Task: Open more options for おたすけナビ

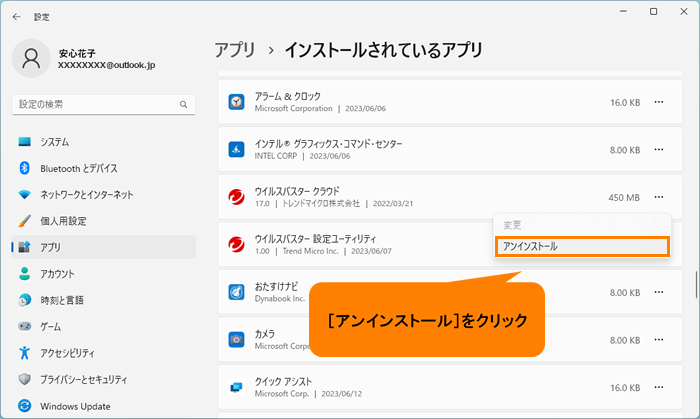Action: [658, 292]
